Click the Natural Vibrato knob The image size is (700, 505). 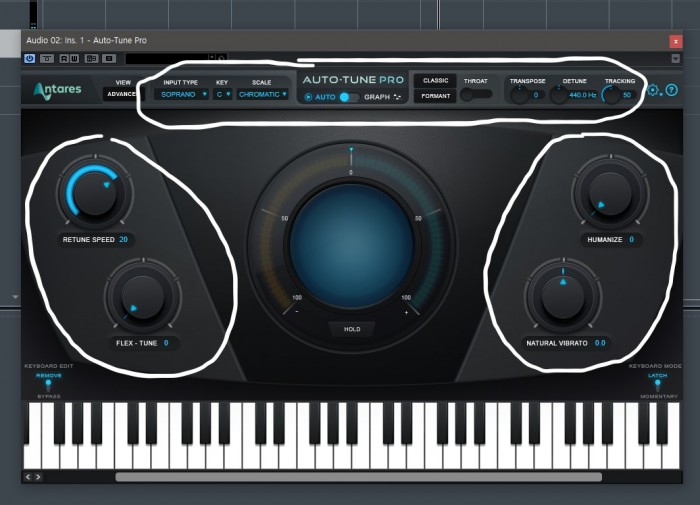563,296
